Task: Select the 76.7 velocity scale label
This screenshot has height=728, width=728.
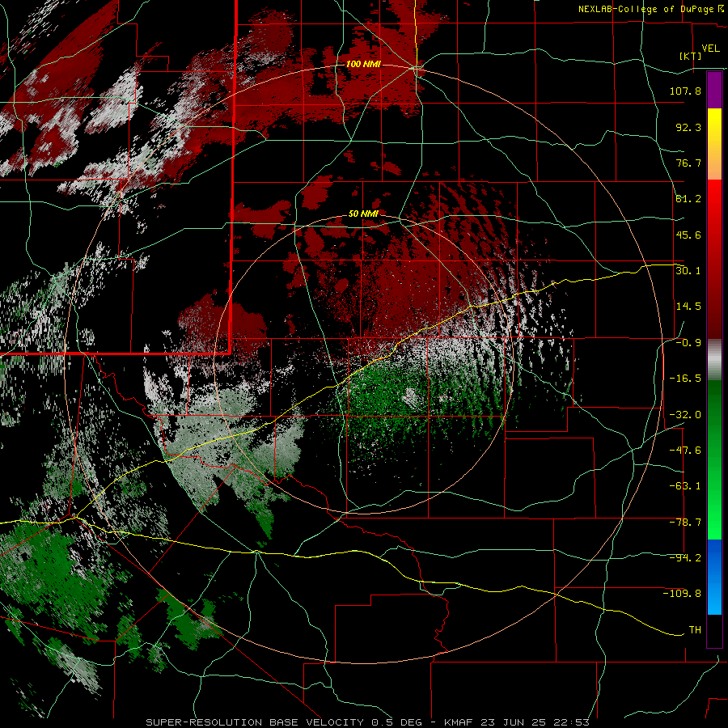Action: coord(688,163)
